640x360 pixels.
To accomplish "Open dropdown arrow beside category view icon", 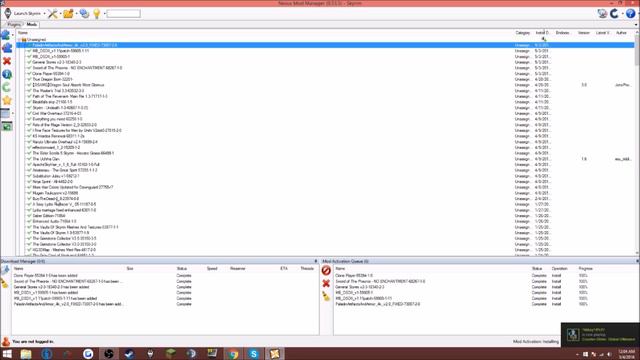I will [13, 113].
